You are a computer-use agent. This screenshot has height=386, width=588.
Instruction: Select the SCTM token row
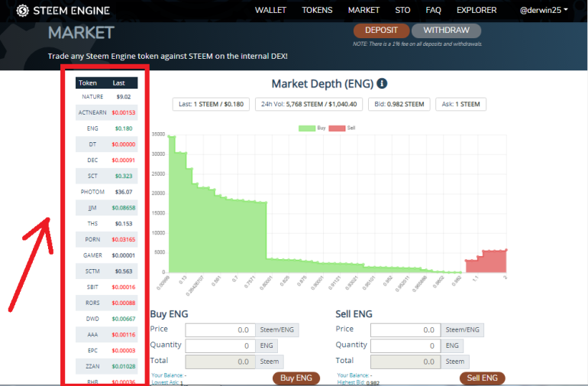(106, 271)
